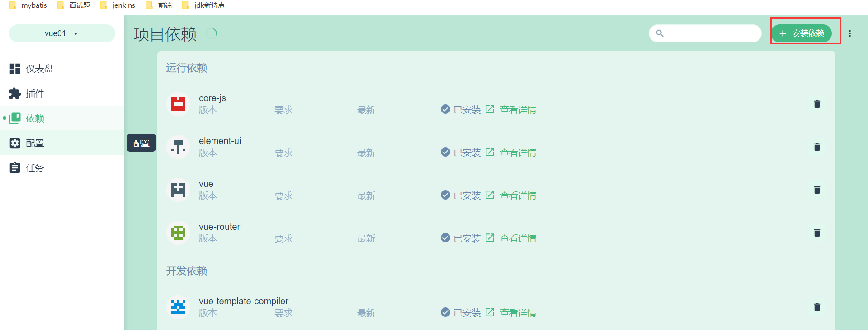Open the vue01 project dropdown

coord(62,33)
